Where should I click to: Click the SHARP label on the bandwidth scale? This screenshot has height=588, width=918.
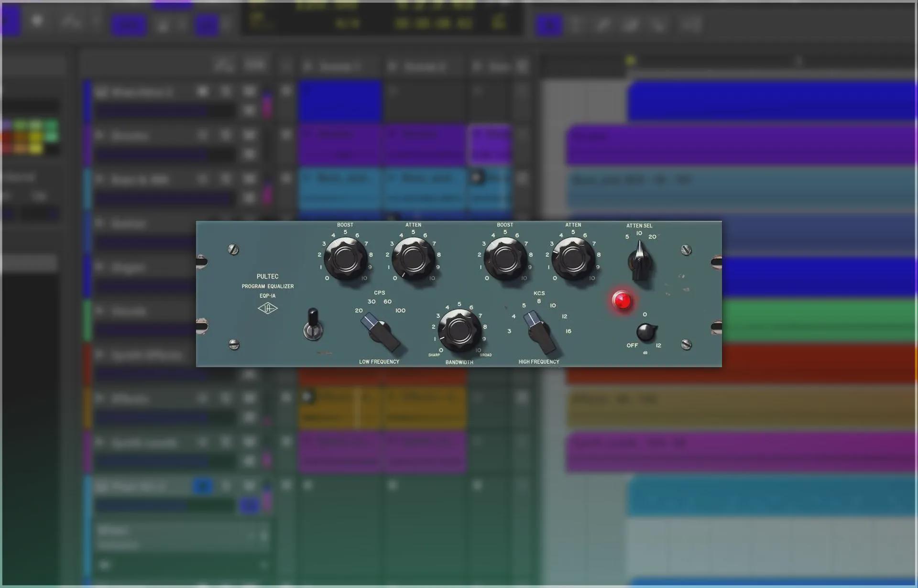(x=434, y=355)
